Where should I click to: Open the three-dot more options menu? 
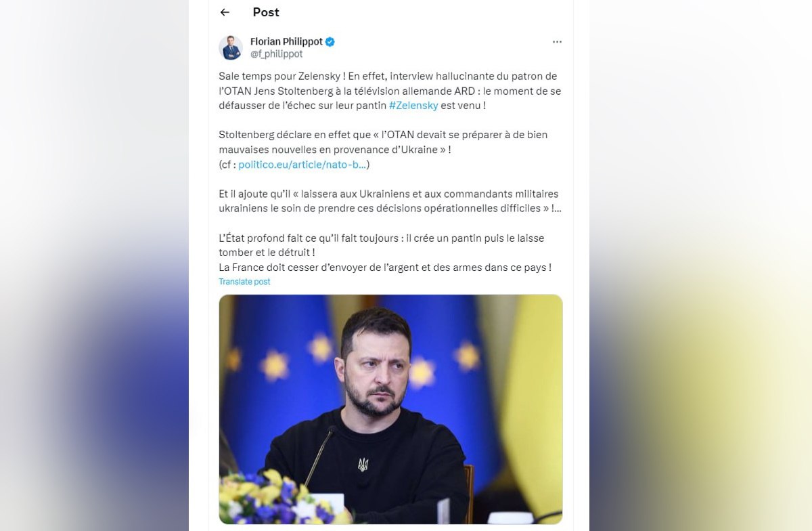click(x=557, y=42)
